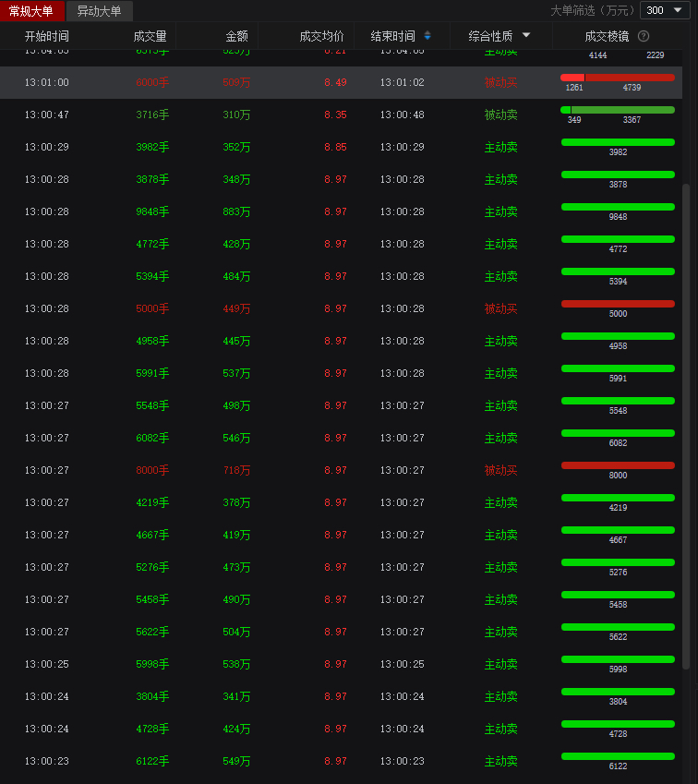The width and height of the screenshot is (698, 784).
Task: Click the 被动卖 label in the 13:00:47 row
Action: [x=500, y=115]
